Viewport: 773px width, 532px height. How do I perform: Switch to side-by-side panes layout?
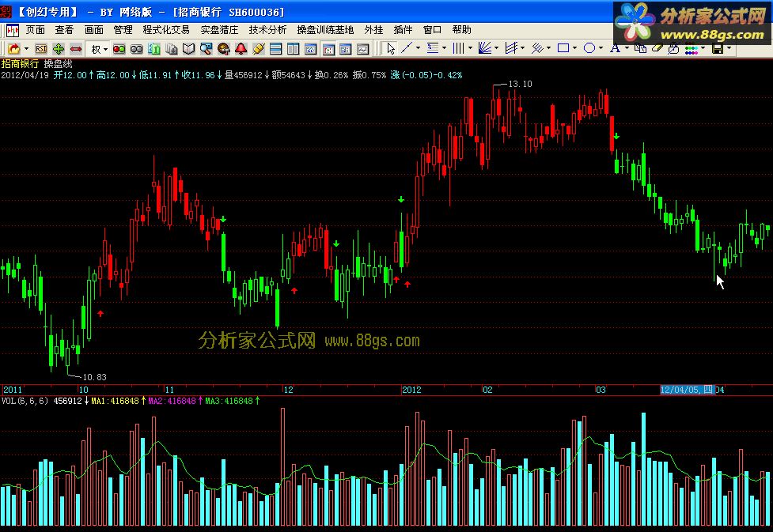[x=294, y=49]
